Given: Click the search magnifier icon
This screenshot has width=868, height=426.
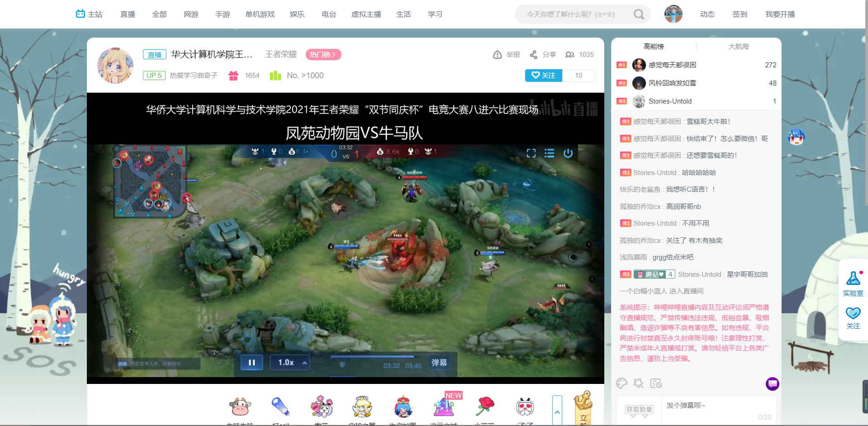Looking at the screenshot, I should coord(639,14).
